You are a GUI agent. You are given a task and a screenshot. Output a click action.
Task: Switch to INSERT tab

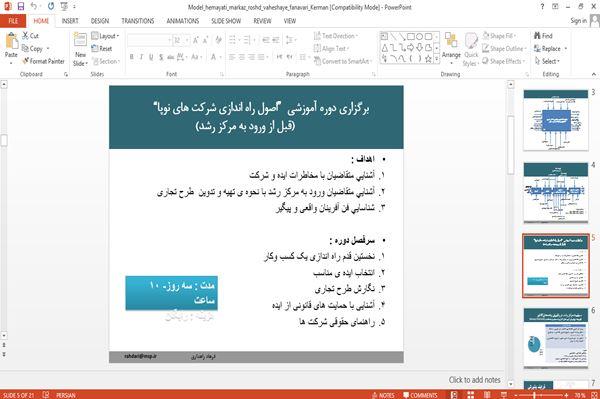pyautogui.click(x=70, y=21)
